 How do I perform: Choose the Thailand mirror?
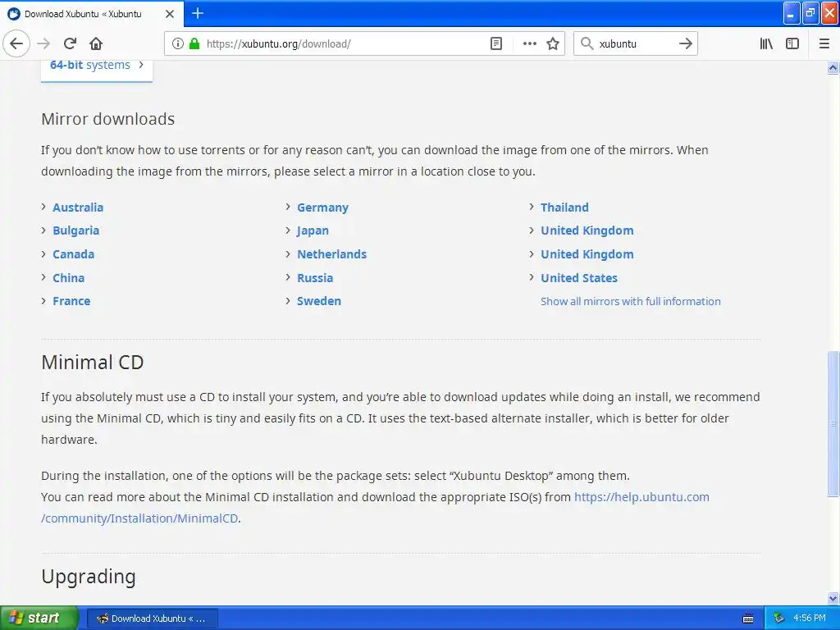point(564,208)
